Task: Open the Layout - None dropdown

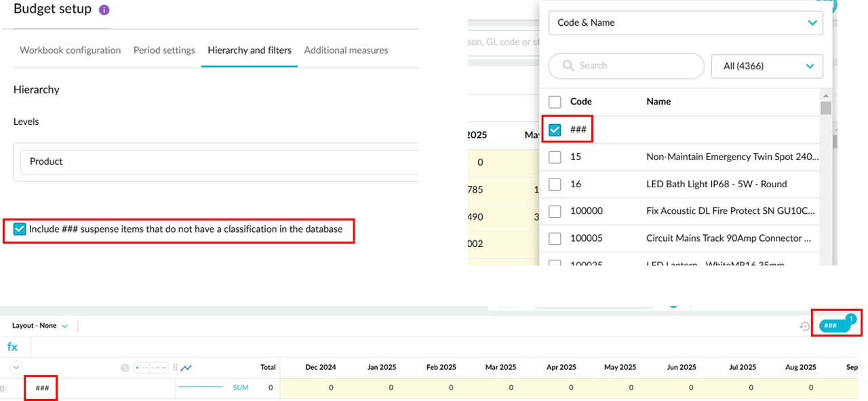Action: pos(40,326)
